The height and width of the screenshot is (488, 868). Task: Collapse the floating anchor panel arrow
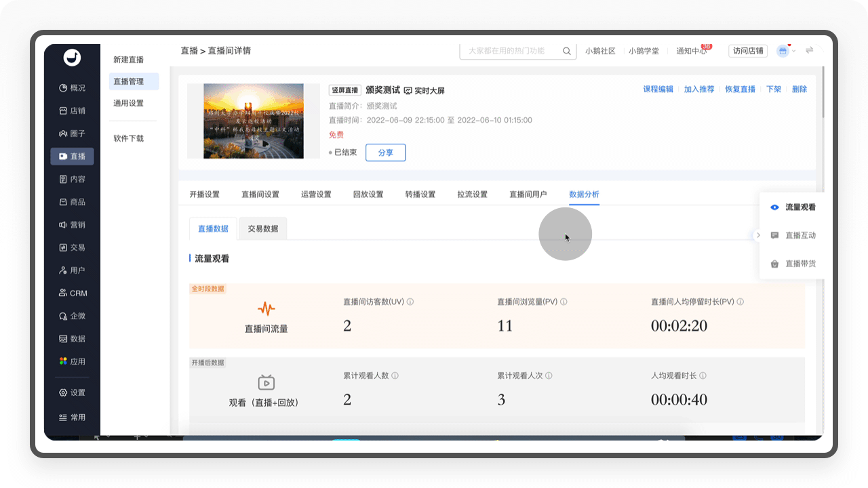point(758,235)
